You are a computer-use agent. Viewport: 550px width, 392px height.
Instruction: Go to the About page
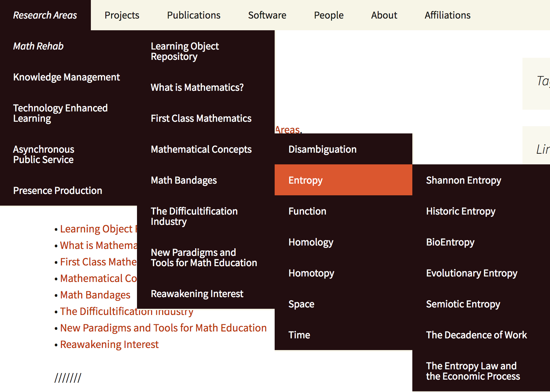tap(384, 15)
